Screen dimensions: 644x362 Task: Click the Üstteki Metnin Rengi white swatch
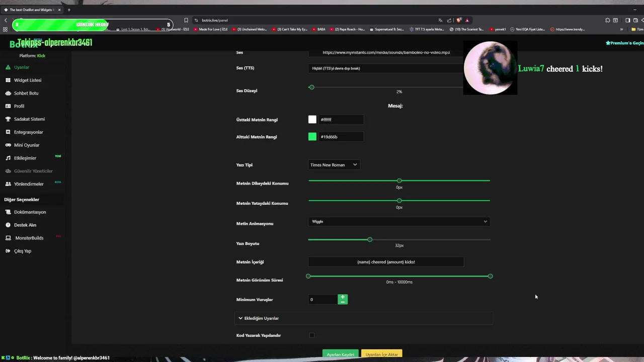pos(312,120)
